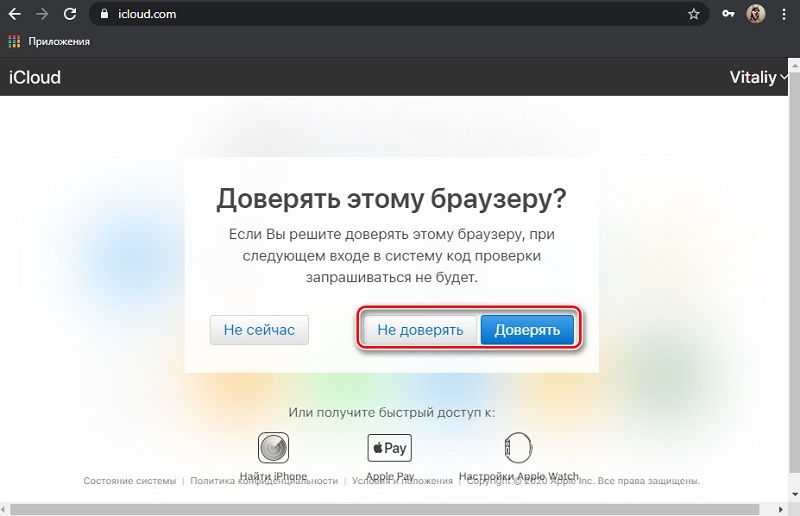Open Find iPhone radar icon
This screenshot has width=800, height=516.
click(273, 447)
